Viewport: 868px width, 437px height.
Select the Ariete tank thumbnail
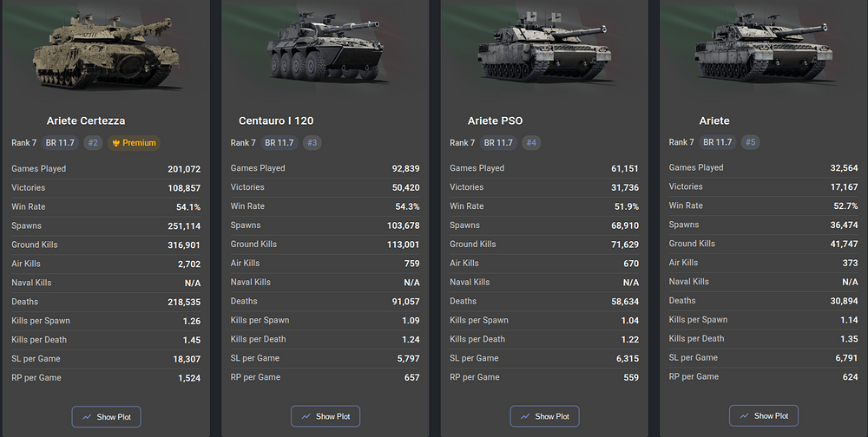[x=764, y=47]
